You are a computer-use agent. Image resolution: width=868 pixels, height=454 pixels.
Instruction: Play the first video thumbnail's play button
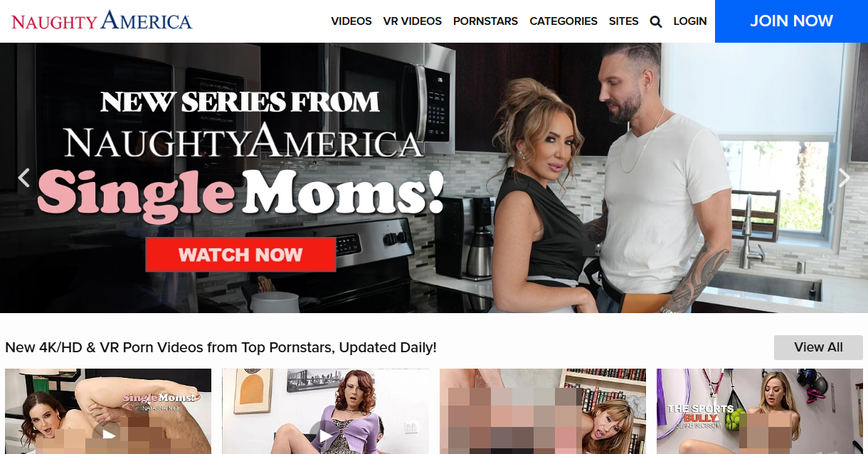click(108, 434)
